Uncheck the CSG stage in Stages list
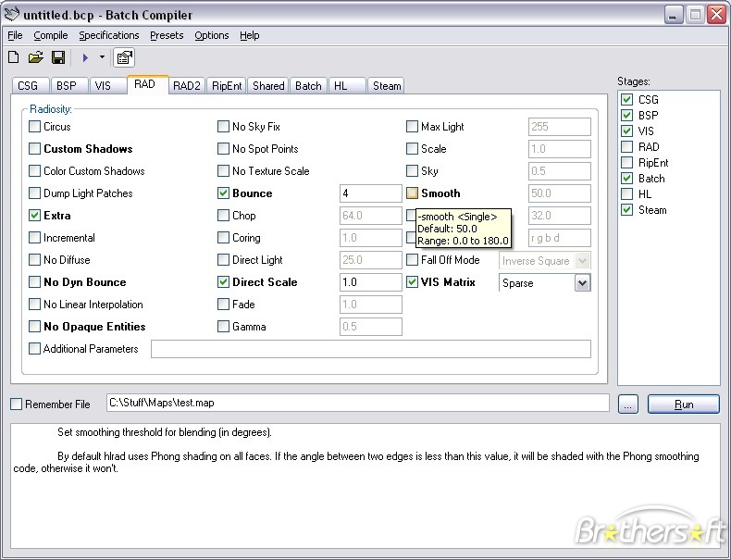The width and height of the screenshot is (731, 560). (x=627, y=99)
